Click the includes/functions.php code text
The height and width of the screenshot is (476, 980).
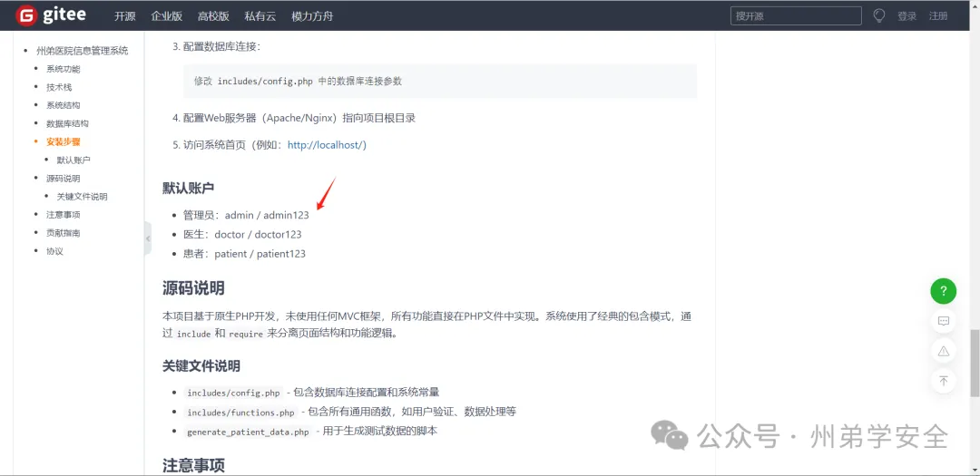pyautogui.click(x=240, y=413)
